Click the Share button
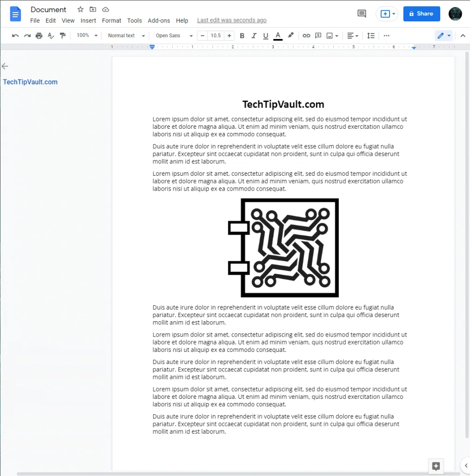This screenshot has width=470, height=476. coord(422,13)
